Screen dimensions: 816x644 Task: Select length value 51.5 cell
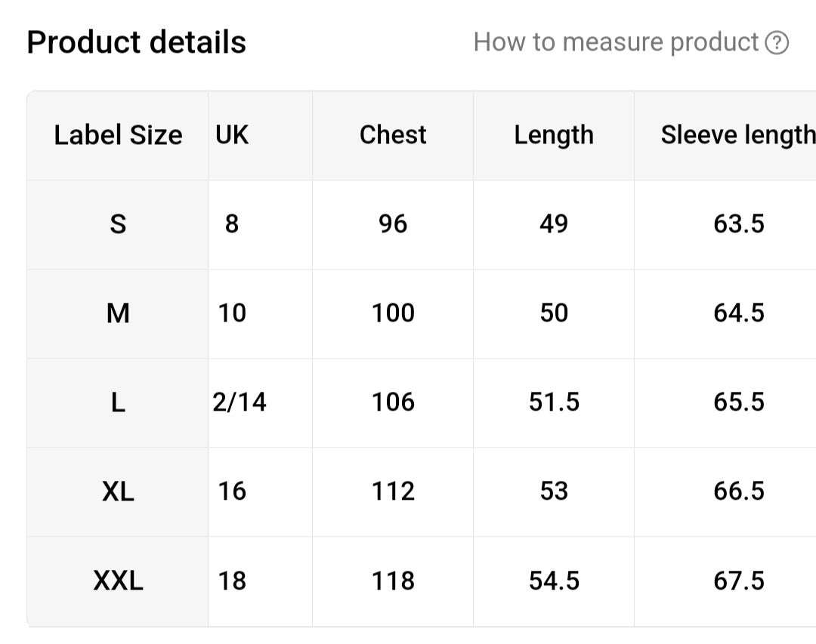tap(555, 402)
